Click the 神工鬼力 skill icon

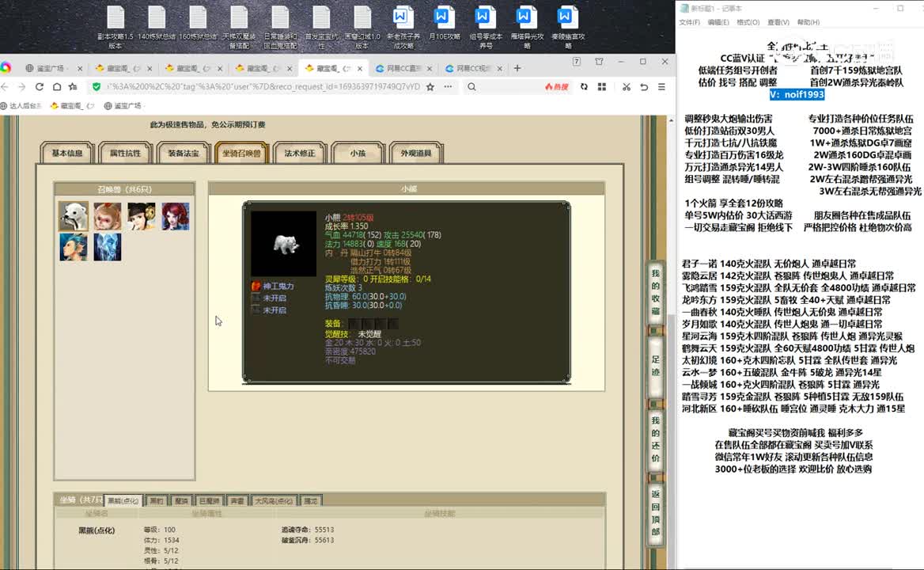click(256, 286)
